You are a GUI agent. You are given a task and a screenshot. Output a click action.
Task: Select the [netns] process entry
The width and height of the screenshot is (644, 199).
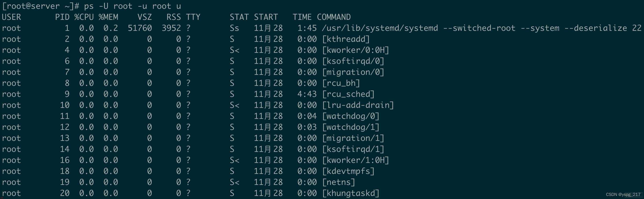339,182
